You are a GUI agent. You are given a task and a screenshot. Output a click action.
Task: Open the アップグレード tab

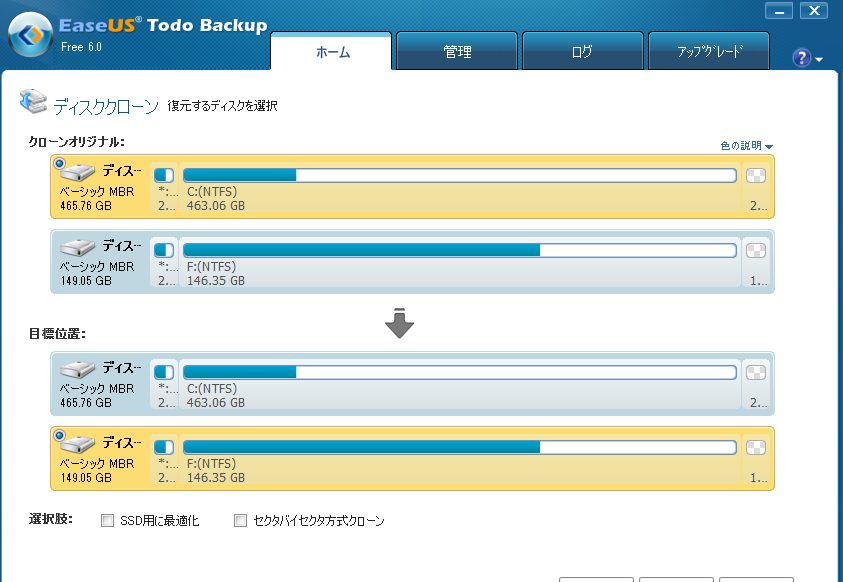(709, 52)
